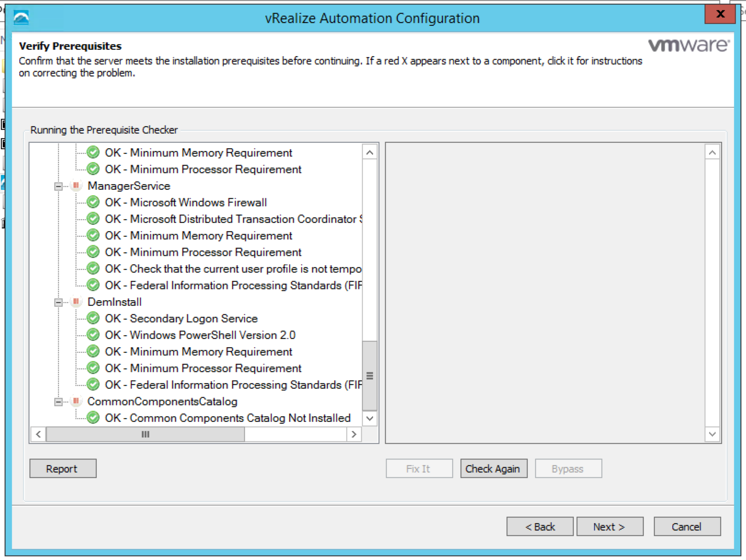Click green check icon for current user profile check

[x=93, y=268]
